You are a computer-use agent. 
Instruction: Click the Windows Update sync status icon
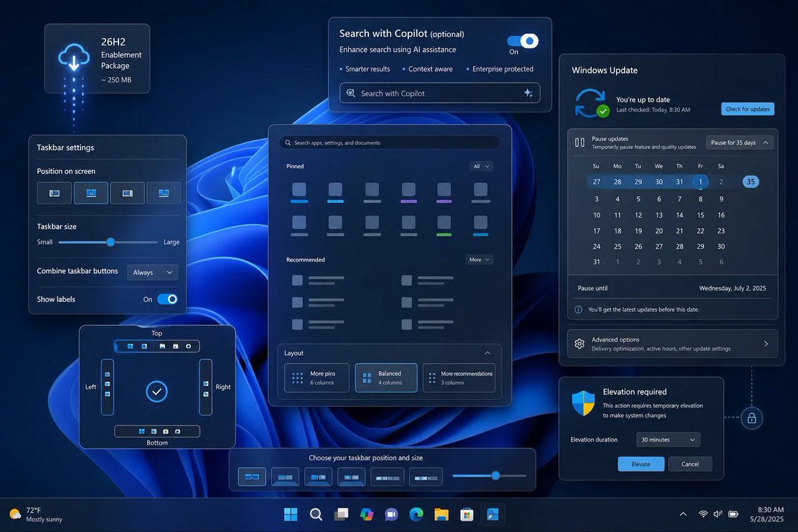(x=592, y=103)
